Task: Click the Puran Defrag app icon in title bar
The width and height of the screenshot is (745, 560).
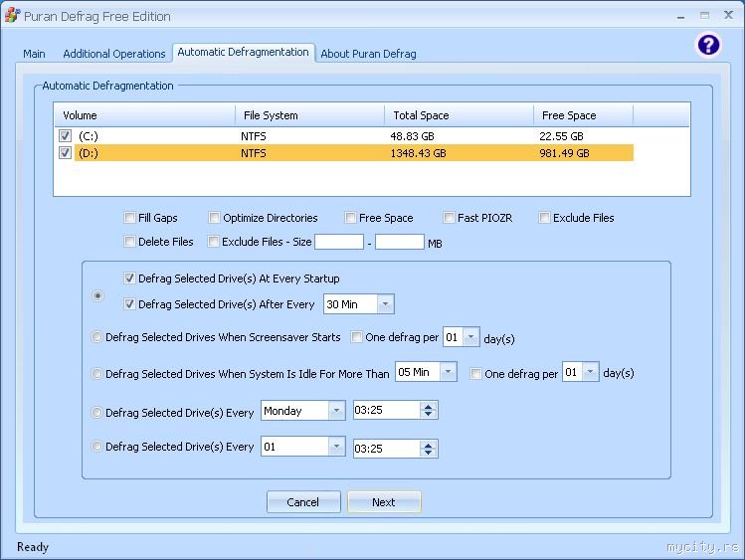Action: click(x=12, y=16)
